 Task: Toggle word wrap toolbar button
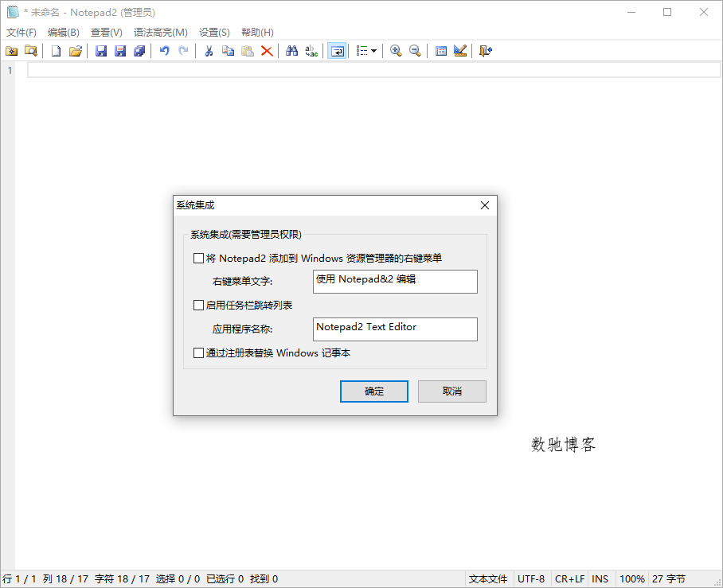pyautogui.click(x=337, y=51)
